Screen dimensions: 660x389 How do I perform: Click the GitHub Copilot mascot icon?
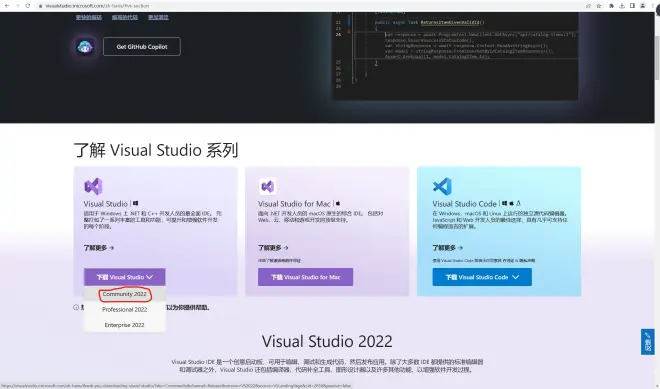pos(85,47)
